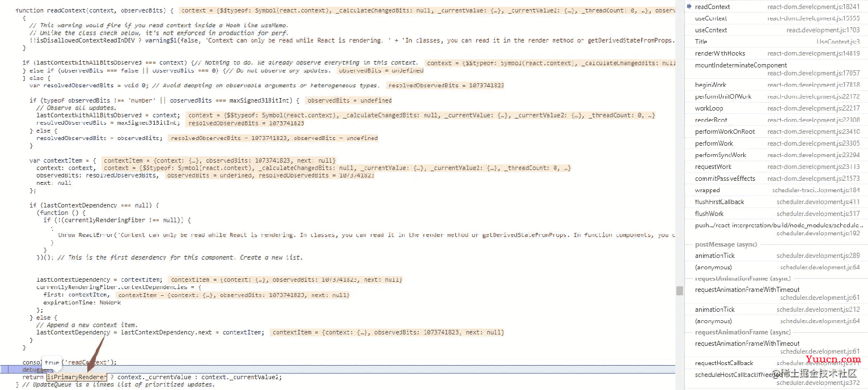The width and height of the screenshot is (868, 390).
Task: Open the react-dom.development.js:18241 source link
Action: click(x=814, y=7)
